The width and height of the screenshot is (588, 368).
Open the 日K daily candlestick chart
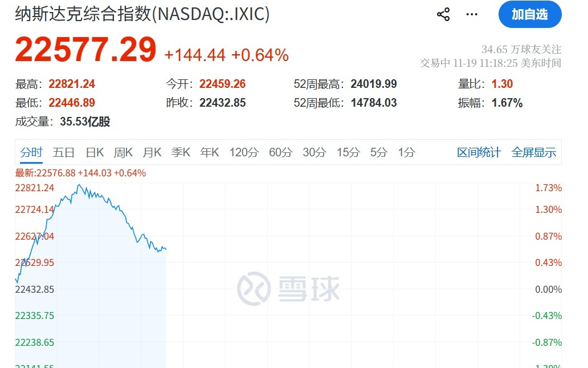[94, 152]
